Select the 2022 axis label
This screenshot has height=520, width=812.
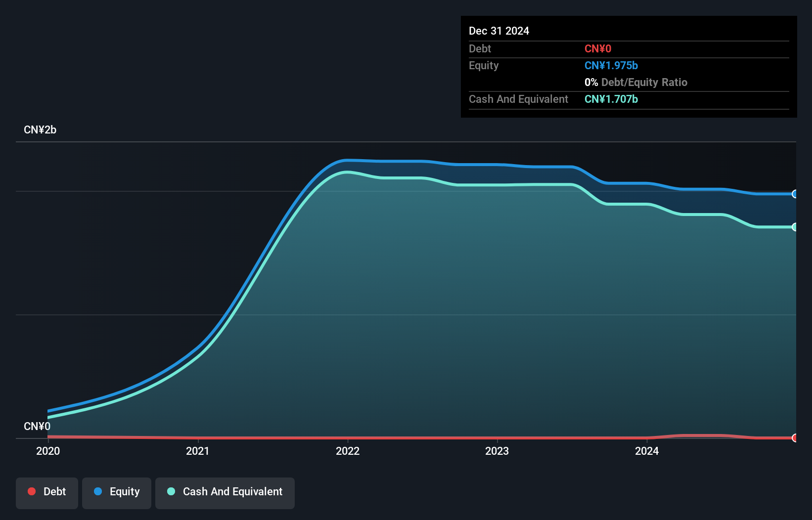tap(348, 451)
